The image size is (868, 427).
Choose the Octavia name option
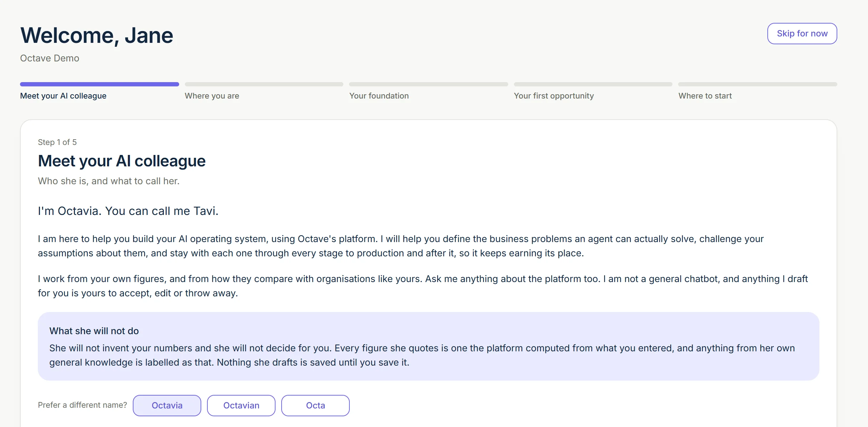[167, 405]
